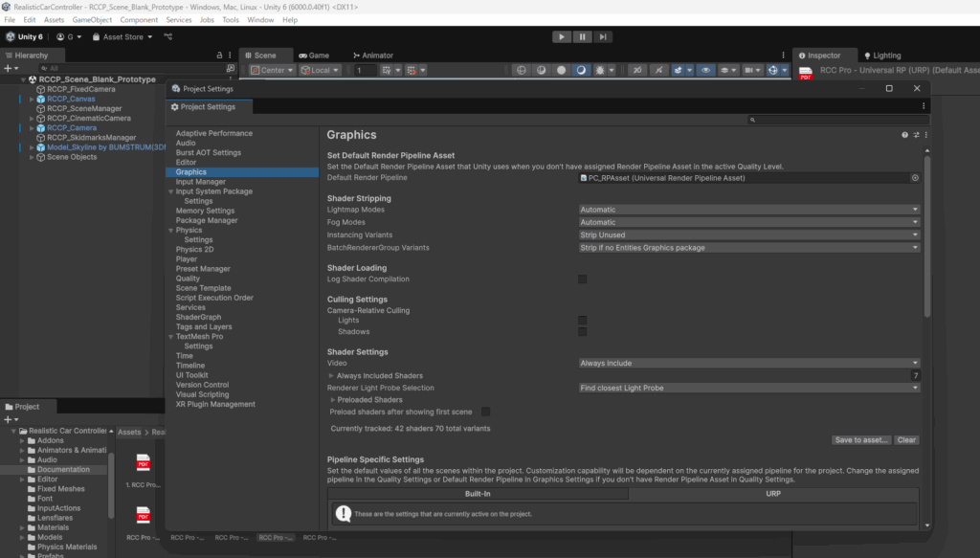This screenshot has height=558, width=980.
Task: Click the Hierarchy add object plus button
Action: coord(9,69)
